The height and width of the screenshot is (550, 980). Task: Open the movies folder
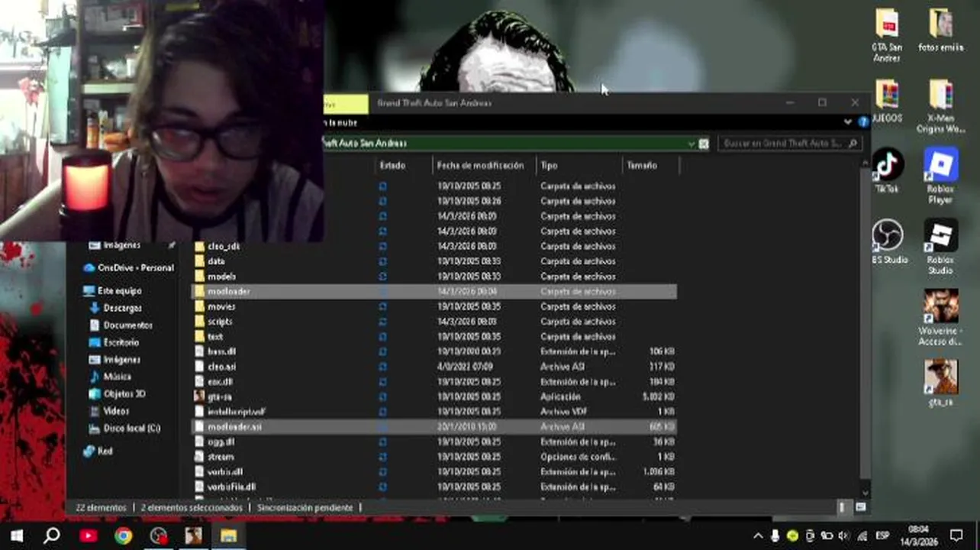[221, 306]
